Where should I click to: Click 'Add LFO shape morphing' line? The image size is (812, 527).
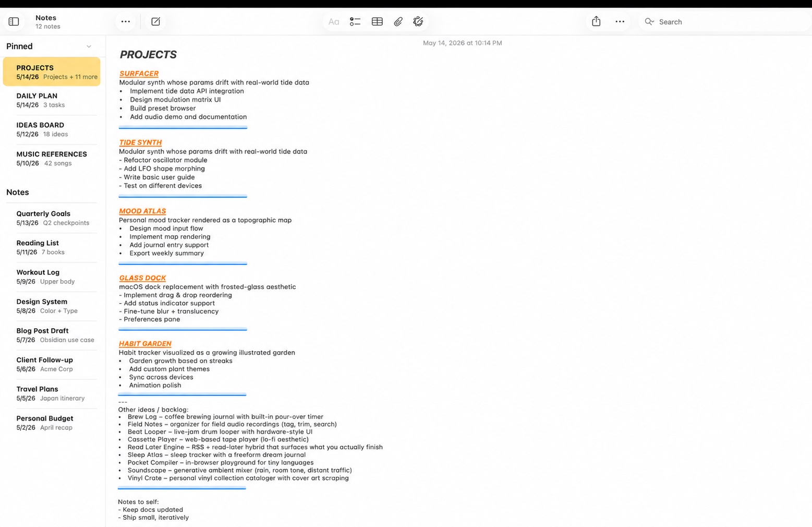click(x=162, y=169)
